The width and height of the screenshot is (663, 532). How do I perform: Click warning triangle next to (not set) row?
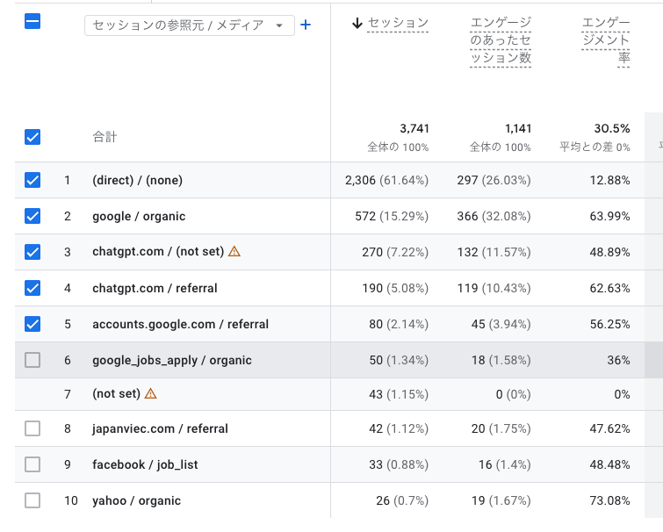click(x=151, y=394)
